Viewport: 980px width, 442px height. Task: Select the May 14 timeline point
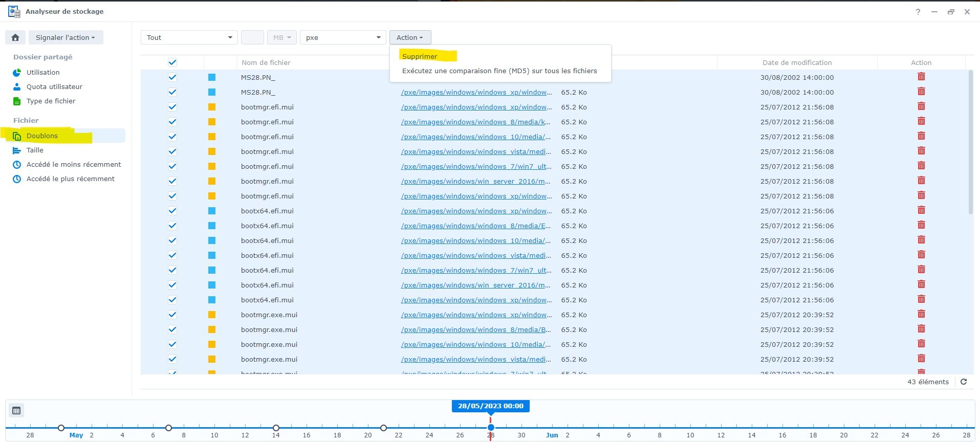tap(276, 428)
